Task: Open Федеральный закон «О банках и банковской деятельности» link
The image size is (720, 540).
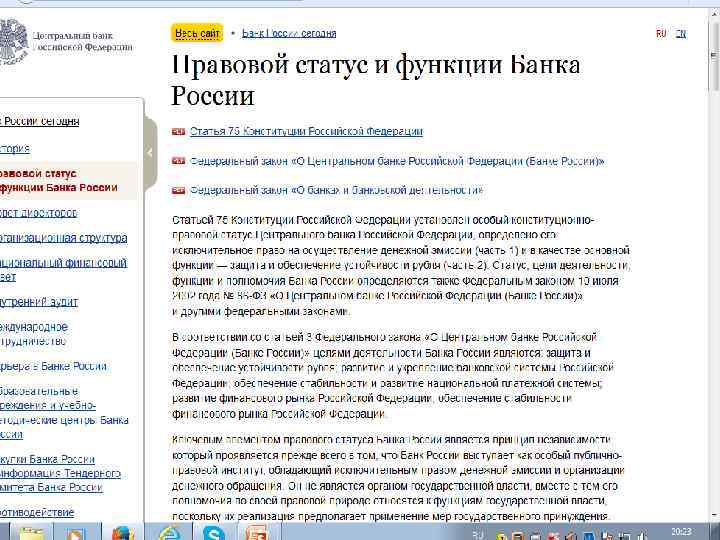Action: click(x=336, y=190)
